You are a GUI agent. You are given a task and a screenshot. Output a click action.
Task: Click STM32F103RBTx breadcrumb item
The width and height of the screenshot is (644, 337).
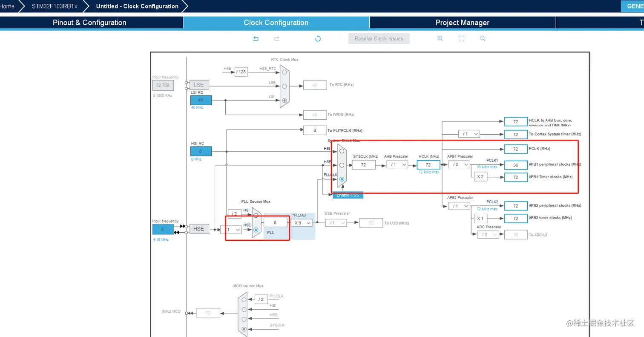click(55, 6)
